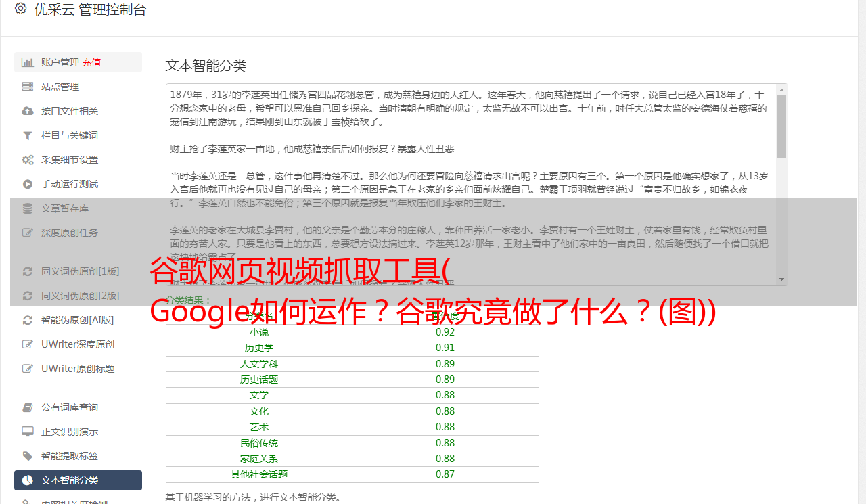
Task: Click the pie chart icon for 文本智能分类
Action: 28,480
